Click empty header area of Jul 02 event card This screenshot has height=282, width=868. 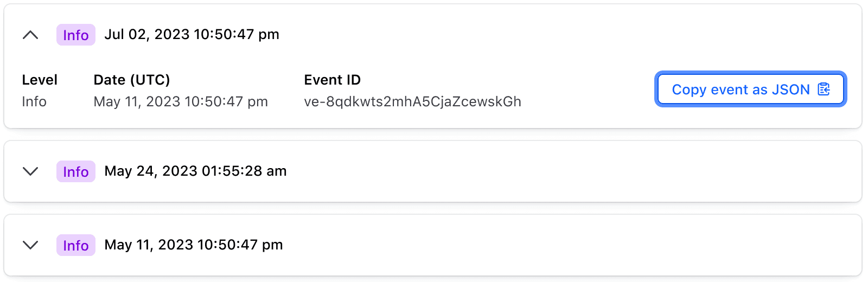click(542, 35)
